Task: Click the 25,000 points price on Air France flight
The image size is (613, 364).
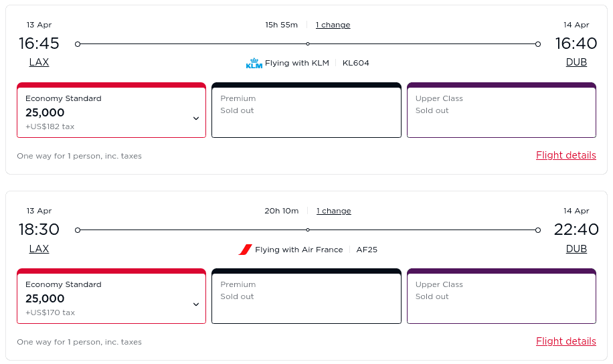Action: tap(45, 298)
